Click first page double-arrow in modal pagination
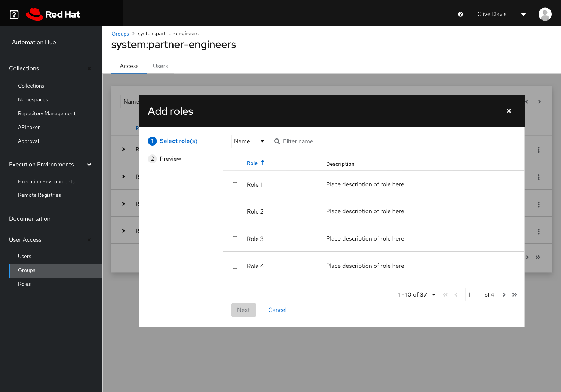 (445, 295)
